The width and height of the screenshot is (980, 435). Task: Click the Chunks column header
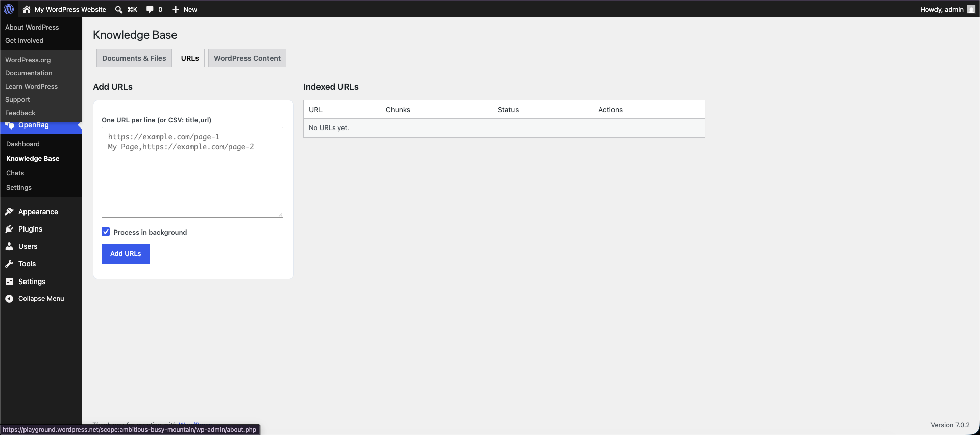pos(398,110)
